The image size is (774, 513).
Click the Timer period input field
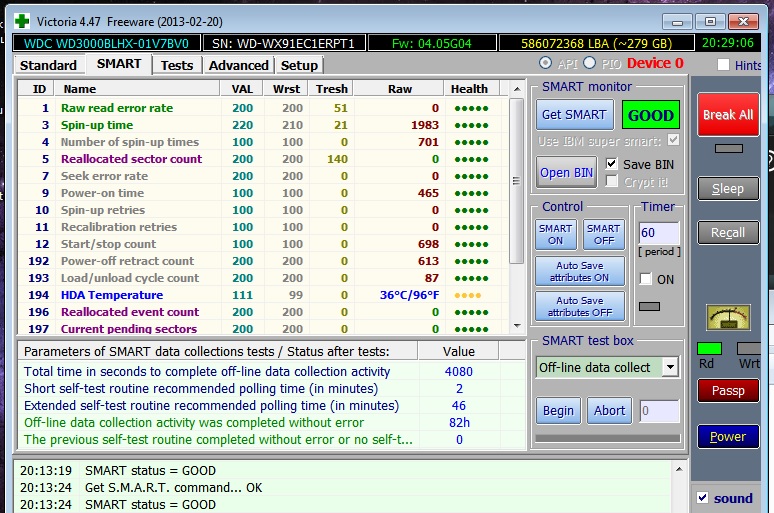659,233
